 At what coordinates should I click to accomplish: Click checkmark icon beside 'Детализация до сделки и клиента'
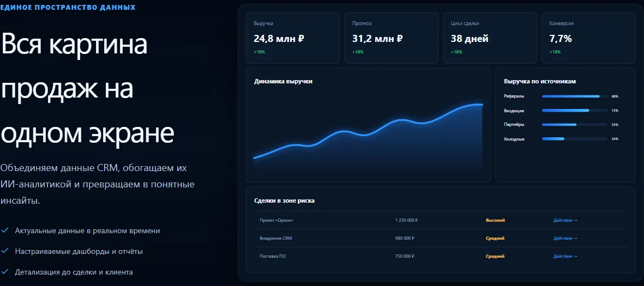5,272
